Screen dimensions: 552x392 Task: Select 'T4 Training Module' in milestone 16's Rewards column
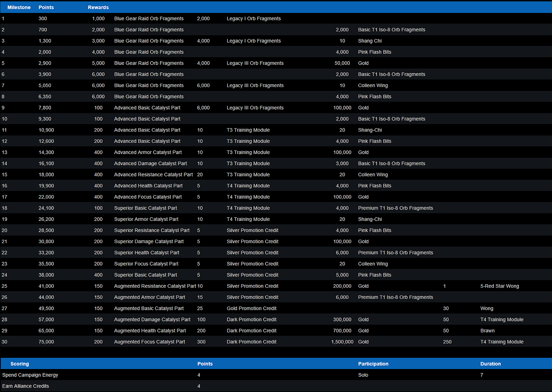coord(248,186)
